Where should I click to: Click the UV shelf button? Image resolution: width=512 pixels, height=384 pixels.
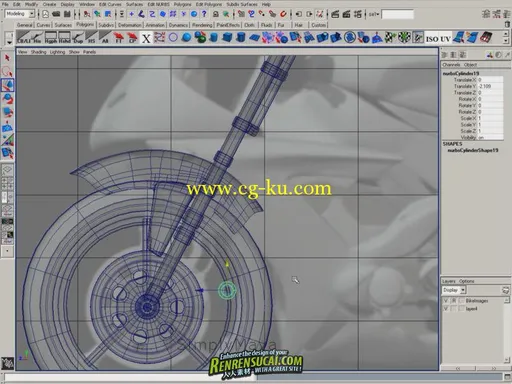pos(445,39)
